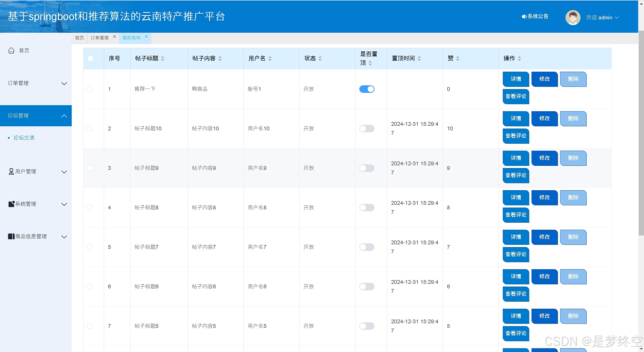Click the system management sidebar icon

(11, 204)
